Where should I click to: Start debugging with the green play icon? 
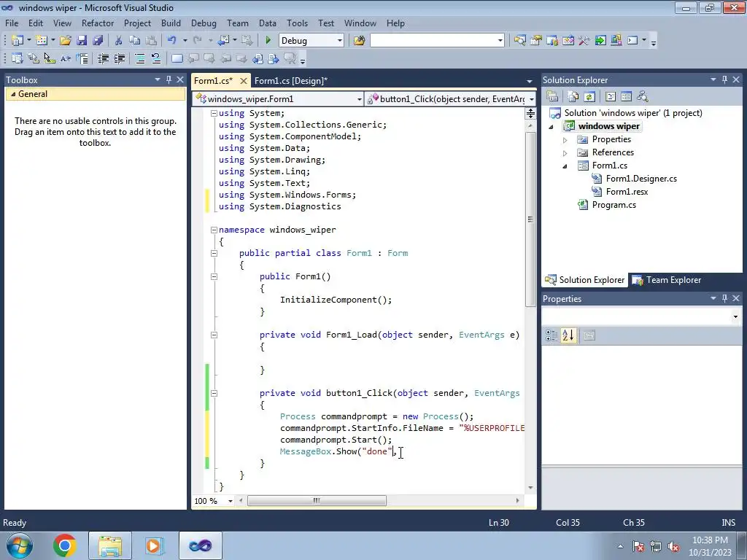pyautogui.click(x=268, y=41)
